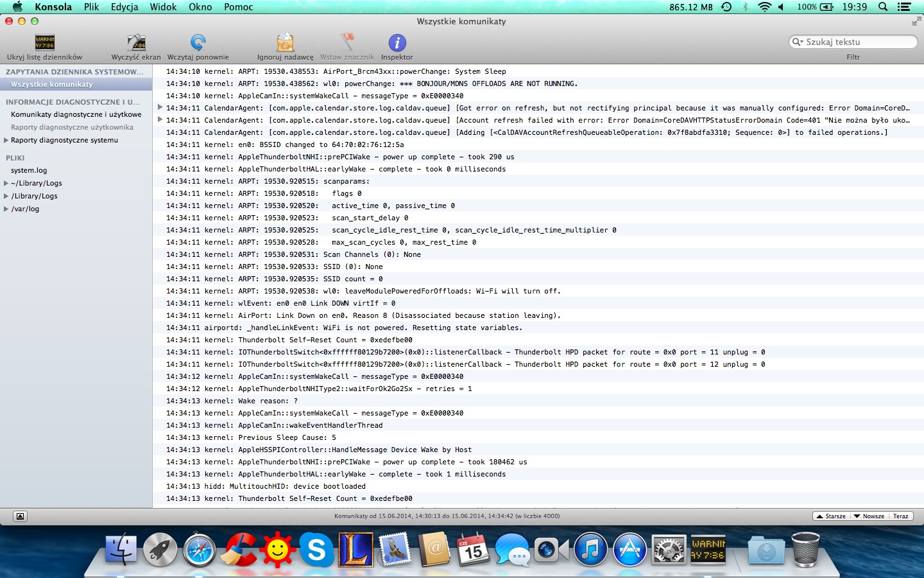The height and width of the screenshot is (578, 924).
Task: Open the Plik menu
Action: point(91,7)
